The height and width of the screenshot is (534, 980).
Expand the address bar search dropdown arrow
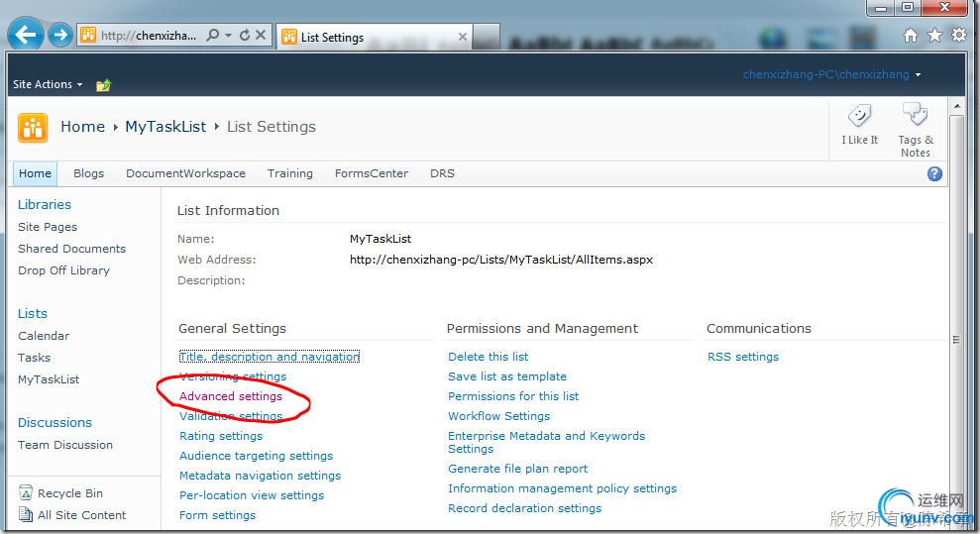tap(228, 36)
